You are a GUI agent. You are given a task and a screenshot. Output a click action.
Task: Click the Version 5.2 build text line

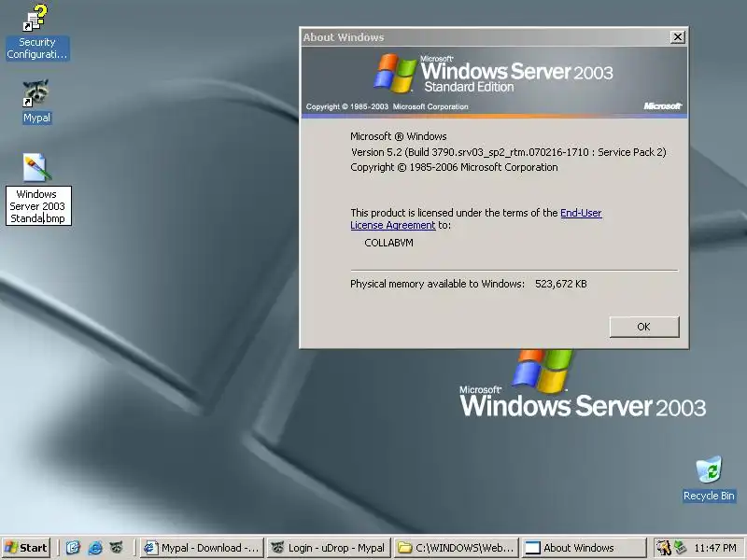508,152
